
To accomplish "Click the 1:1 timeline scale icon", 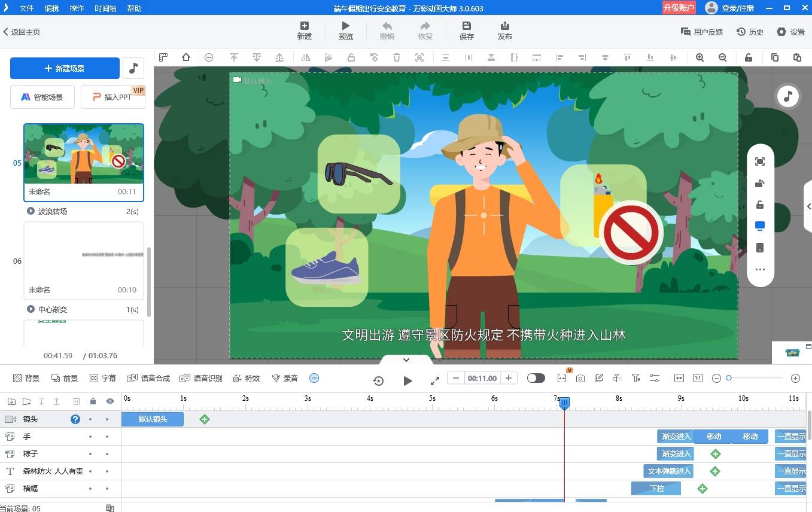I will coord(697,378).
